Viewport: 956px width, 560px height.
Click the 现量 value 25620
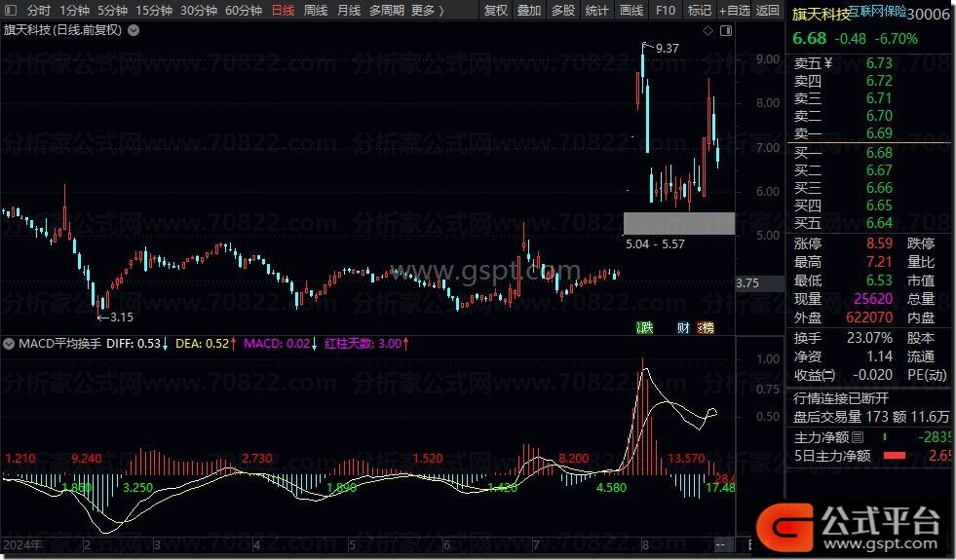click(873, 299)
